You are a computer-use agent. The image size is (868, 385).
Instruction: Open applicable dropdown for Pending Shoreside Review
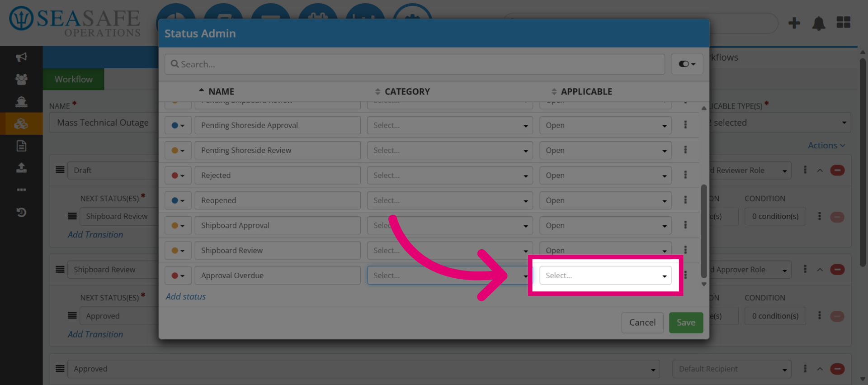[x=605, y=150]
